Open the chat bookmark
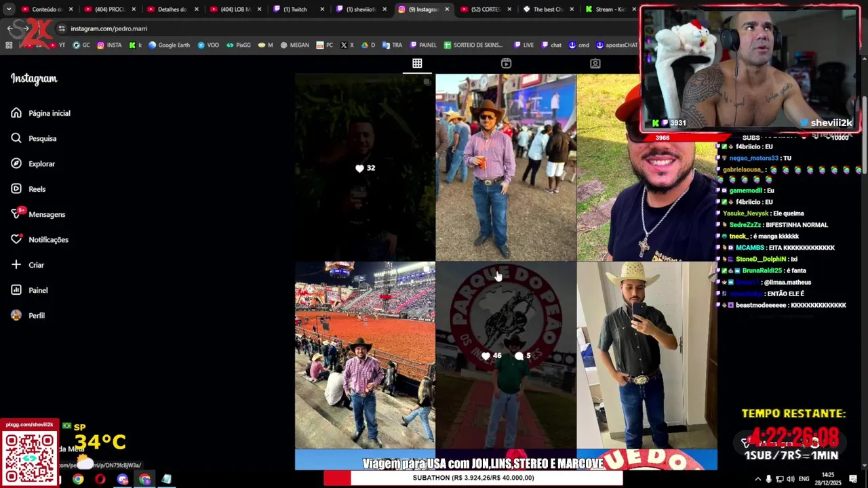 [551, 45]
